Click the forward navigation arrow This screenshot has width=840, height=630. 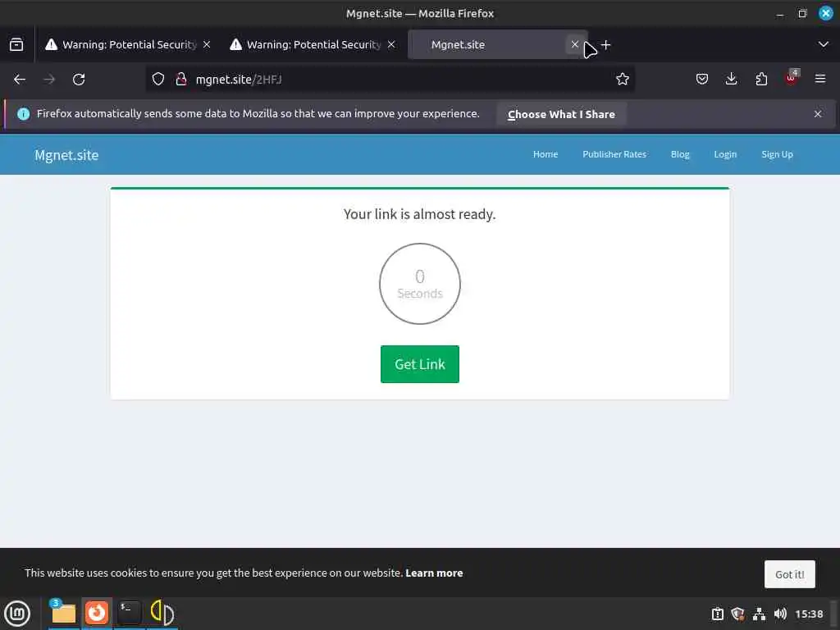click(49, 80)
